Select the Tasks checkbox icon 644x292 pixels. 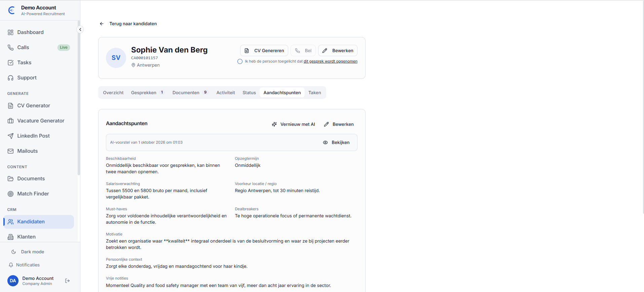(10, 63)
